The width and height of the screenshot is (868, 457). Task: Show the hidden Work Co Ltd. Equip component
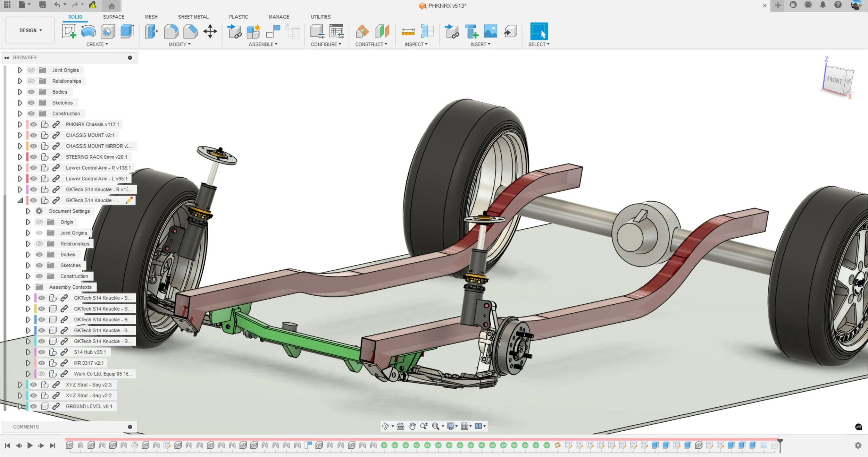(42, 374)
